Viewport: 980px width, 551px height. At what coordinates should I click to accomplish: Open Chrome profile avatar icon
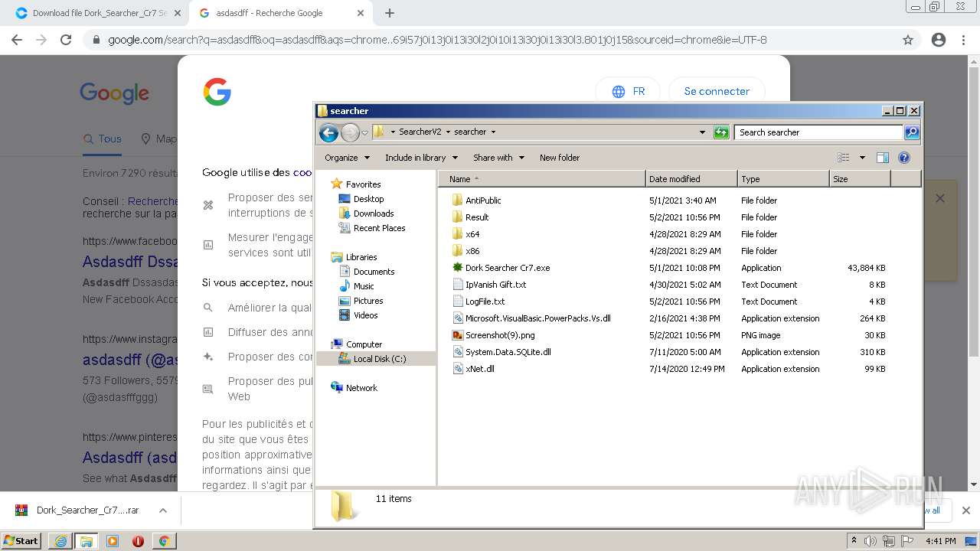tap(939, 40)
